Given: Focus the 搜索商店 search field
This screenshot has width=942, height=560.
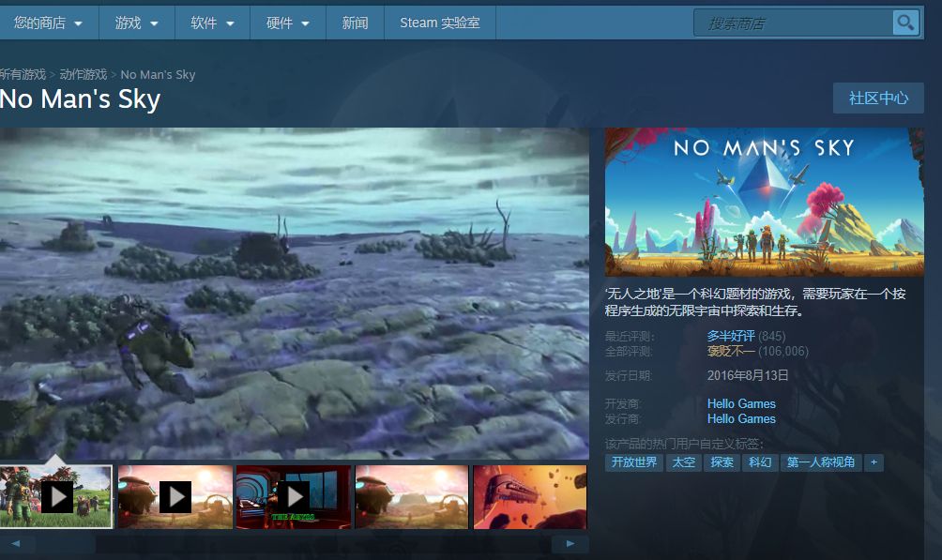Looking at the screenshot, I should (x=794, y=23).
